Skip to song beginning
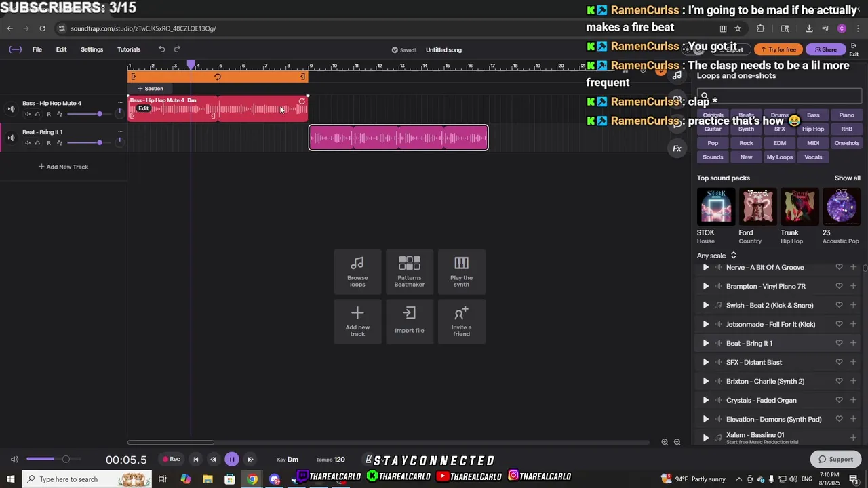This screenshot has height=488, width=868. point(196,460)
